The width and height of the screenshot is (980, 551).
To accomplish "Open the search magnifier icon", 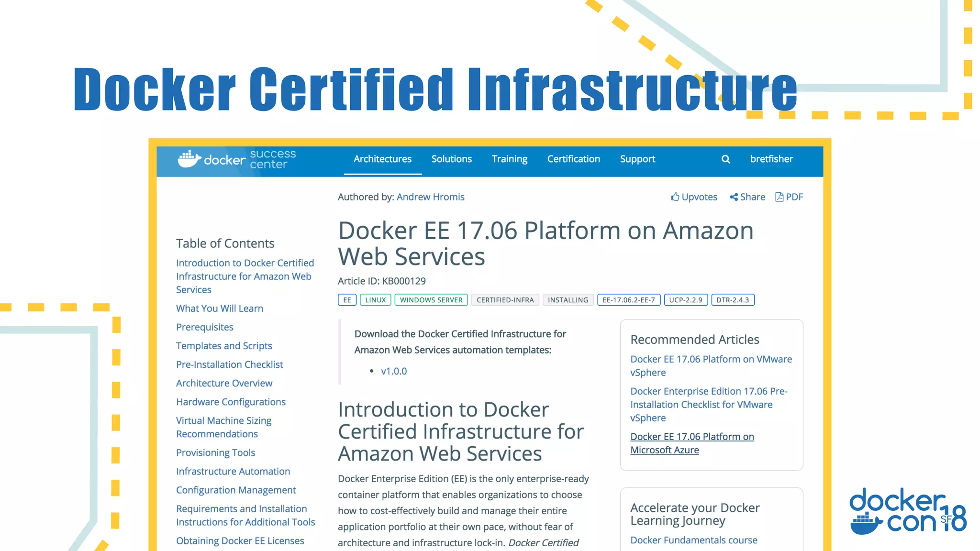I will point(726,159).
